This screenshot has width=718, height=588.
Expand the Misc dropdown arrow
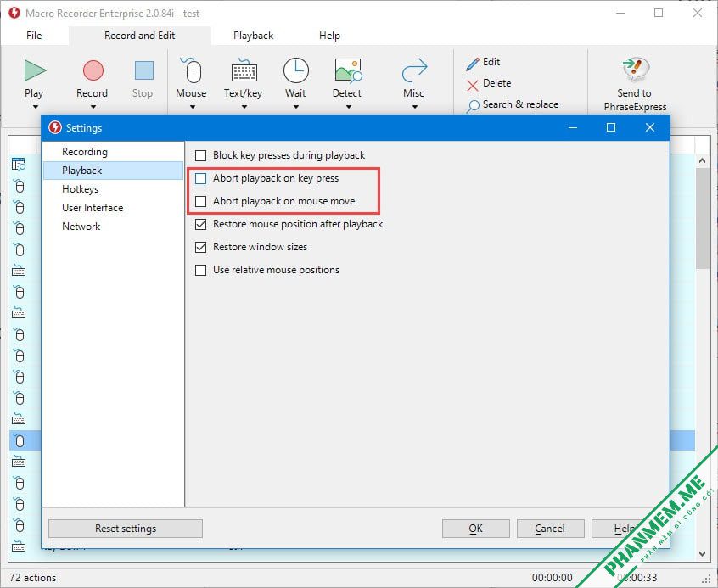click(x=414, y=107)
